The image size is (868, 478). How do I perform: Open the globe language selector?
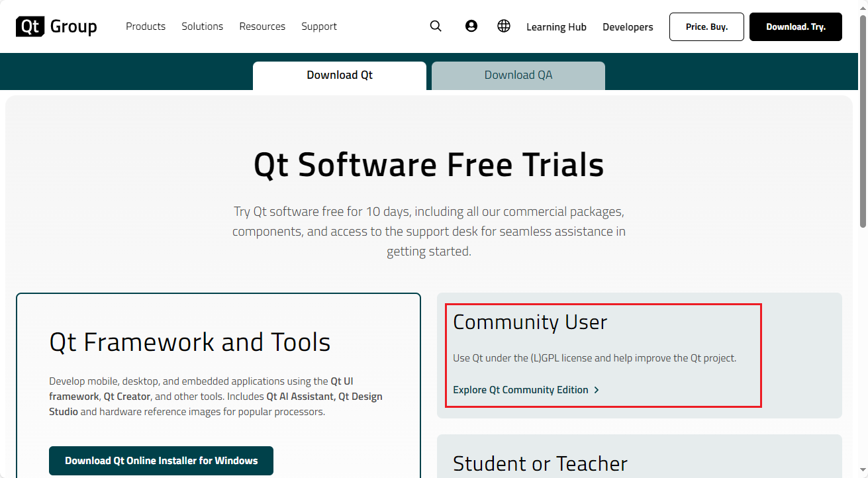(x=504, y=26)
